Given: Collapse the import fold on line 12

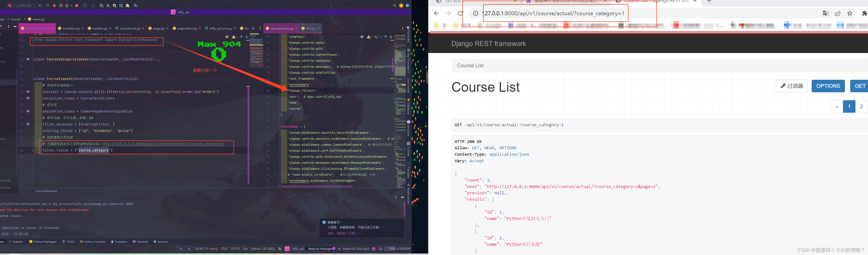Looking at the screenshot, I should click(x=33, y=40).
